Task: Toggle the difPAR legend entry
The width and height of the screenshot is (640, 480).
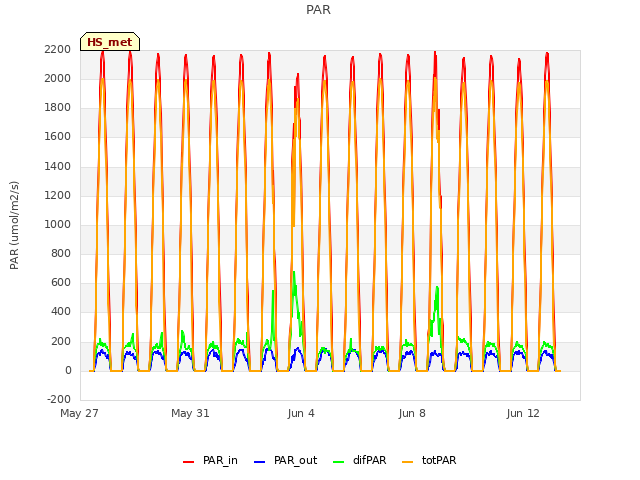Action: (360, 460)
